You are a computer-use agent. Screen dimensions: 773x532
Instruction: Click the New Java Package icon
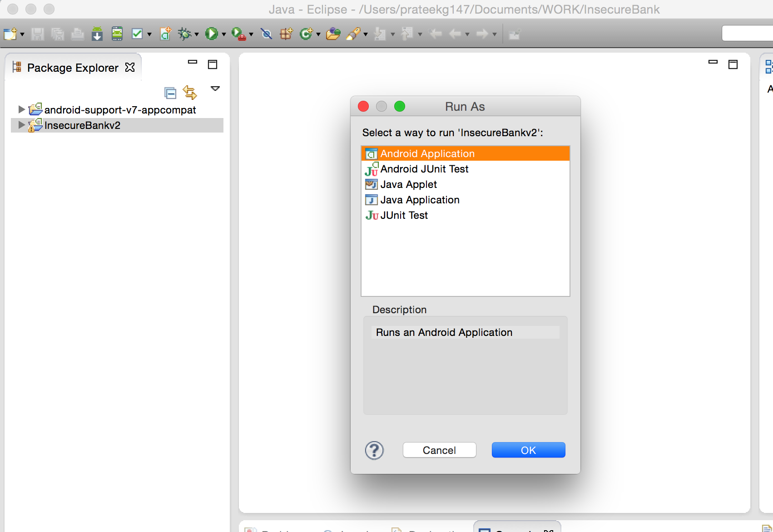click(286, 34)
